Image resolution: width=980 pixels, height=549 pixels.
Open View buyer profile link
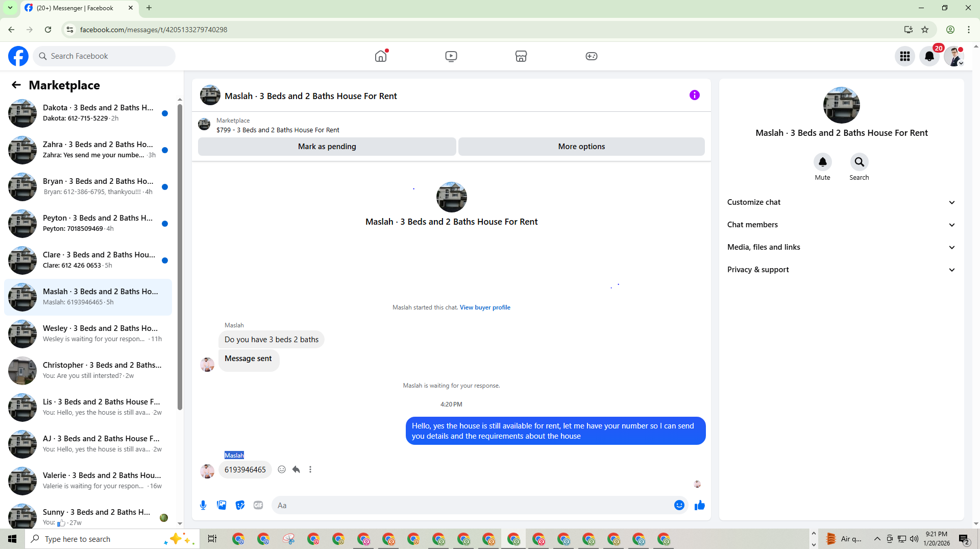[x=485, y=307]
